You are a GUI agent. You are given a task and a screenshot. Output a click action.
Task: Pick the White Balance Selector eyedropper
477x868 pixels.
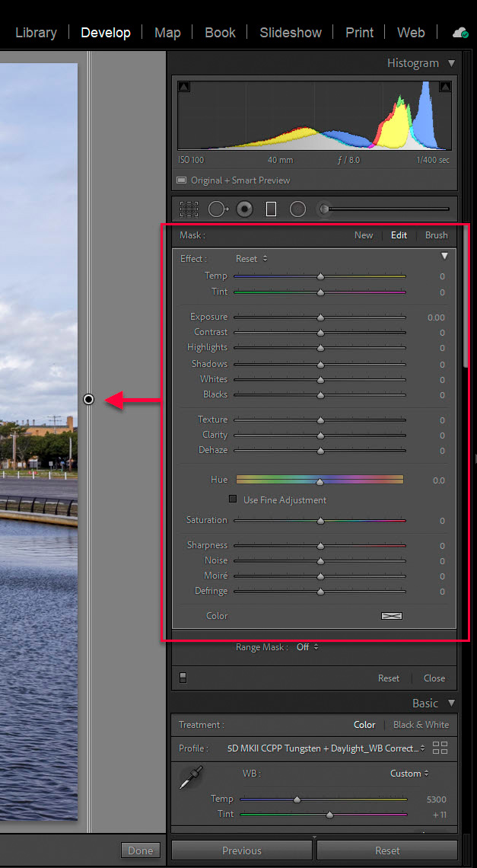191,777
